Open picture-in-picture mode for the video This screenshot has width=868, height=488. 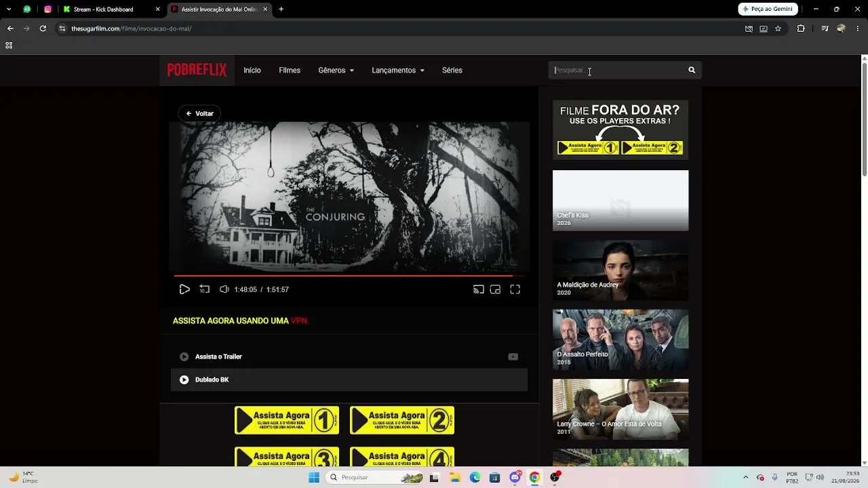pyautogui.click(x=495, y=289)
